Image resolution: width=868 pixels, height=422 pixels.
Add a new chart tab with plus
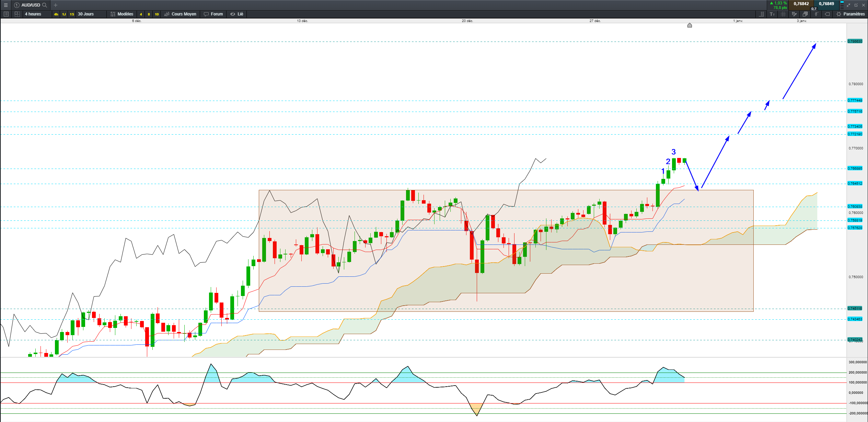[56, 5]
